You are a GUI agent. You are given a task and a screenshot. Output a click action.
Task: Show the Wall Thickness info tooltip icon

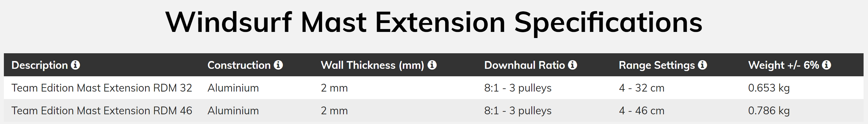[x=432, y=65]
